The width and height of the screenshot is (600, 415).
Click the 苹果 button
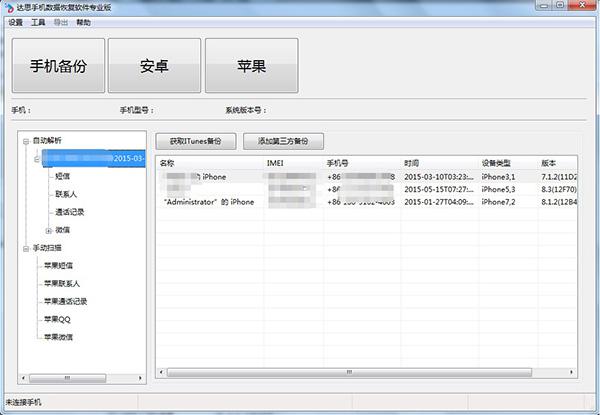[251, 65]
